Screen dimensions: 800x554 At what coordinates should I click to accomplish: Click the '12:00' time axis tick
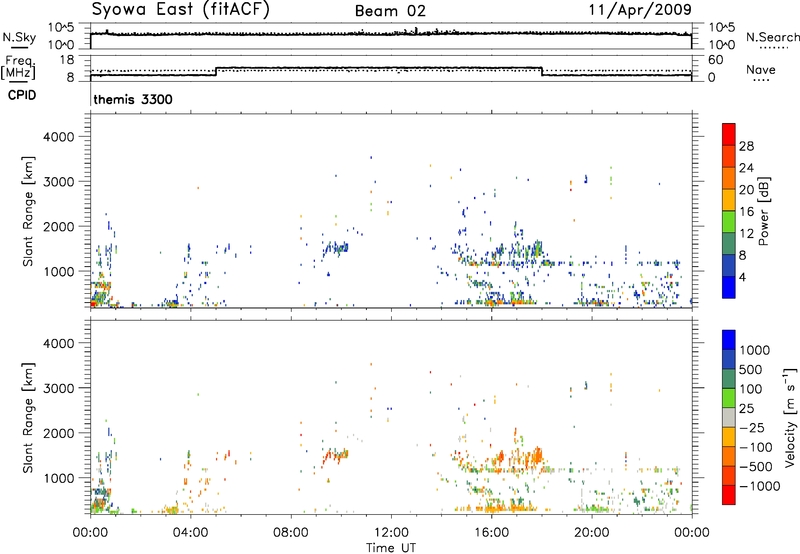[391, 533]
